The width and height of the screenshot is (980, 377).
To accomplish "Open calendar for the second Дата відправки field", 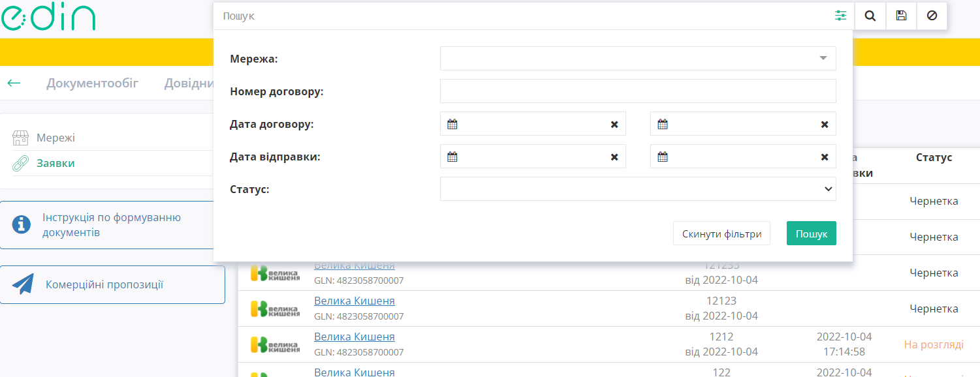I will pyautogui.click(x=662, y=157).
